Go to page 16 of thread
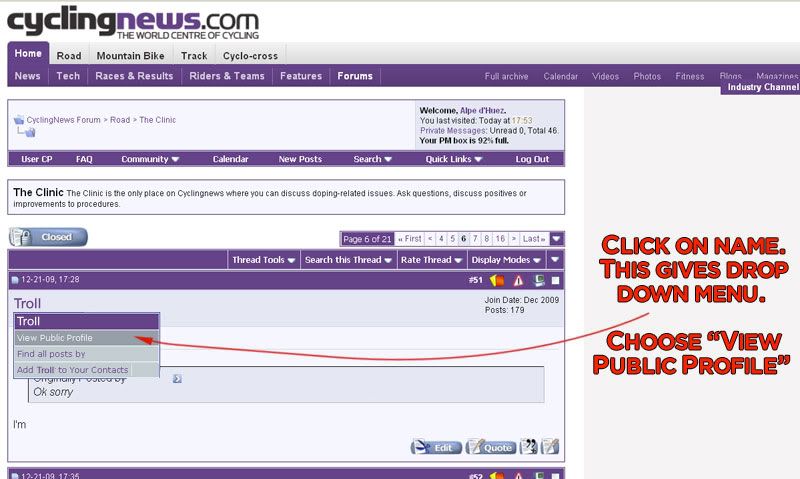The width and height of the screenshot is (800, 479). pyautogui.click(x=500, y=239)
